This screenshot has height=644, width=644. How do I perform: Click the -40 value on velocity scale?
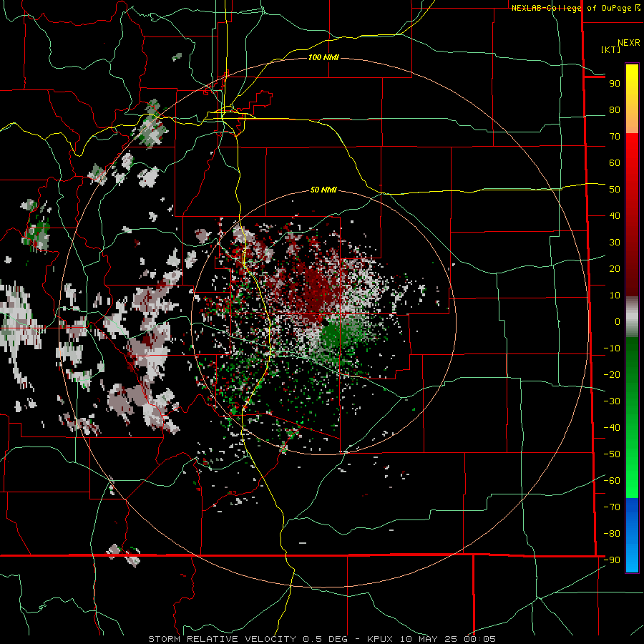[612, 428]
